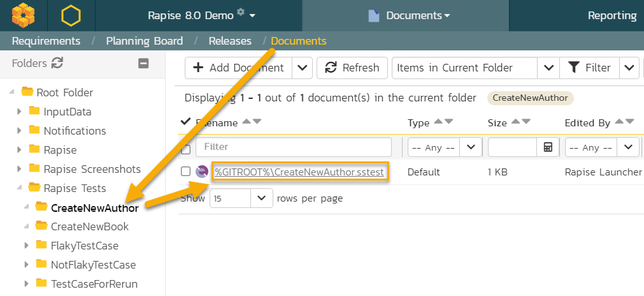Screen dimensions: 644x296
Task: Click the Filename filter text field
Action: tap(294, 147)
